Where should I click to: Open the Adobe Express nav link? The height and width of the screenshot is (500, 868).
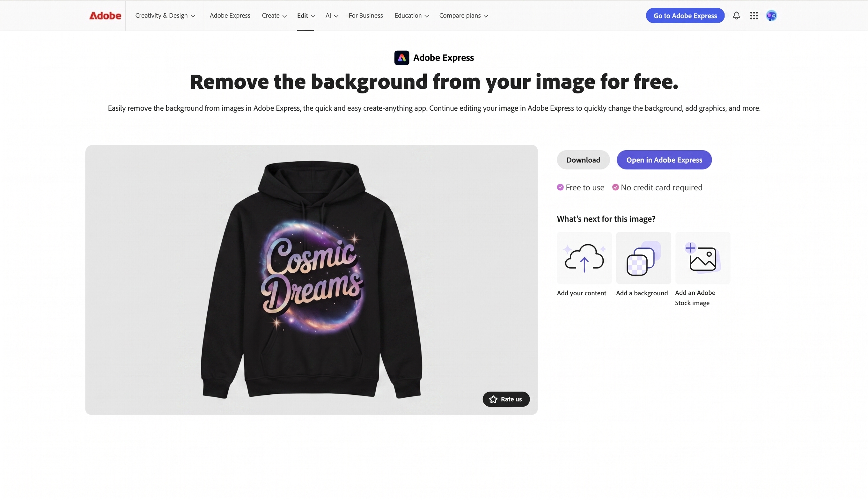230,15
